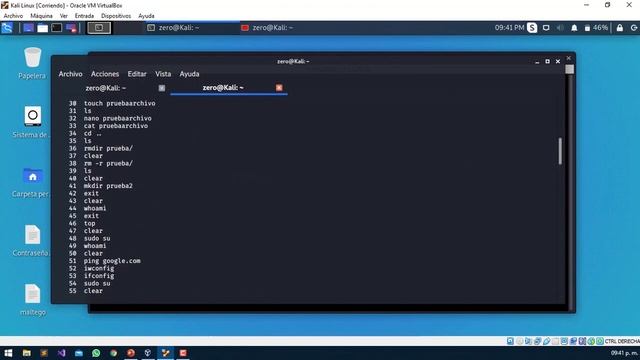Open VirtualBox Archivo menu
The width and height of the screenshot is (640, 360).
[x=13, y=16]
